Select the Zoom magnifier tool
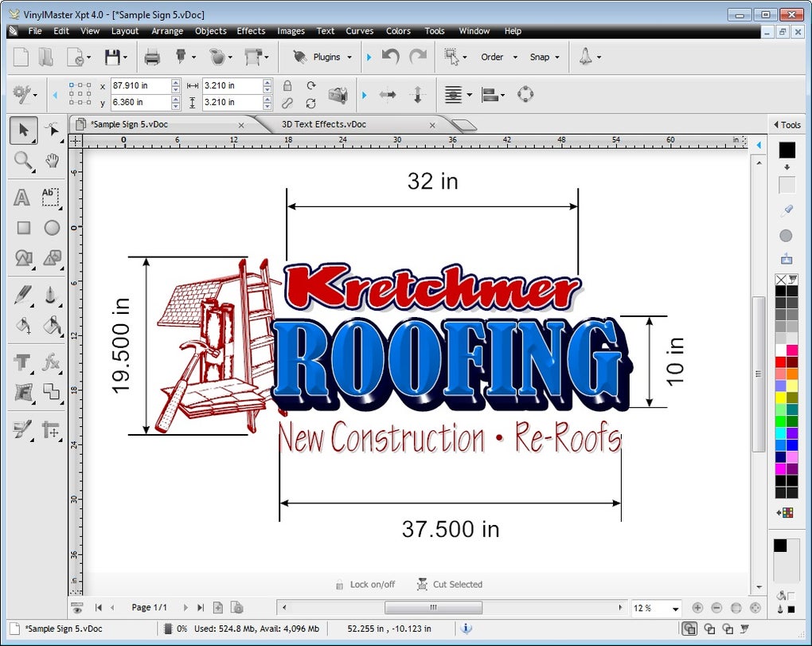Viewport: 812px width, 646px height. [x=23, y=161]
